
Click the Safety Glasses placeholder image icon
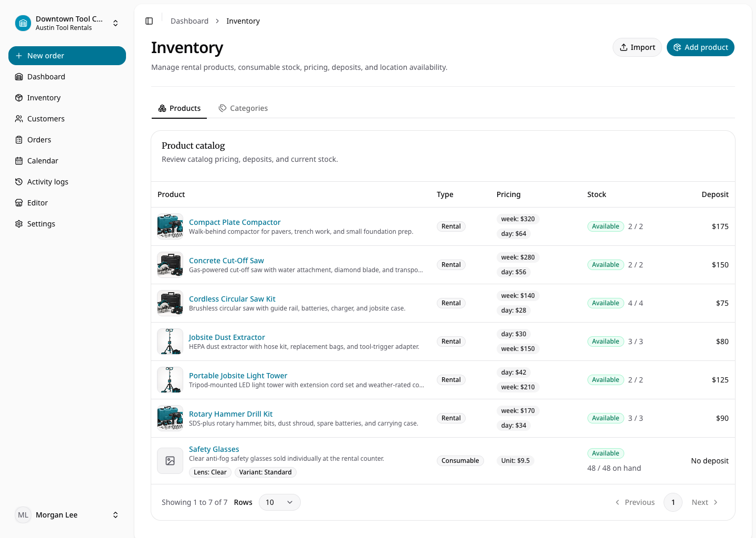[x=170, y=461]
